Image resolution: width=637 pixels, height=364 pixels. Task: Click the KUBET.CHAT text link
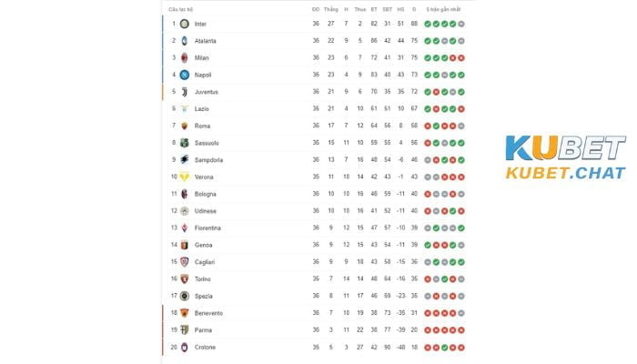(x=565, y=174)
